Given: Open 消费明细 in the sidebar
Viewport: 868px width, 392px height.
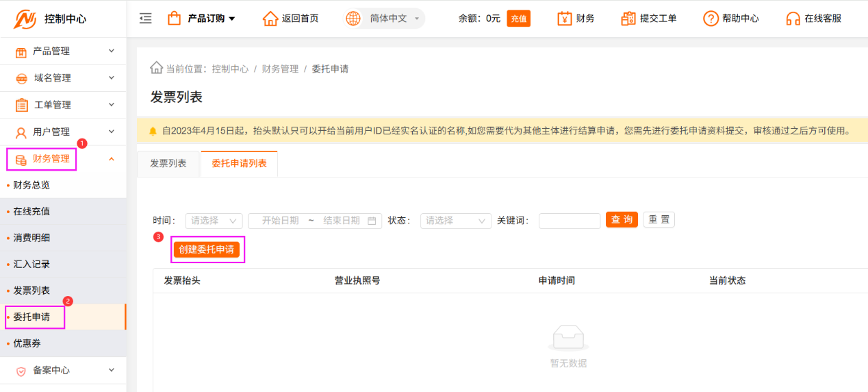Looking at the screenshot, I should [63, 238].
